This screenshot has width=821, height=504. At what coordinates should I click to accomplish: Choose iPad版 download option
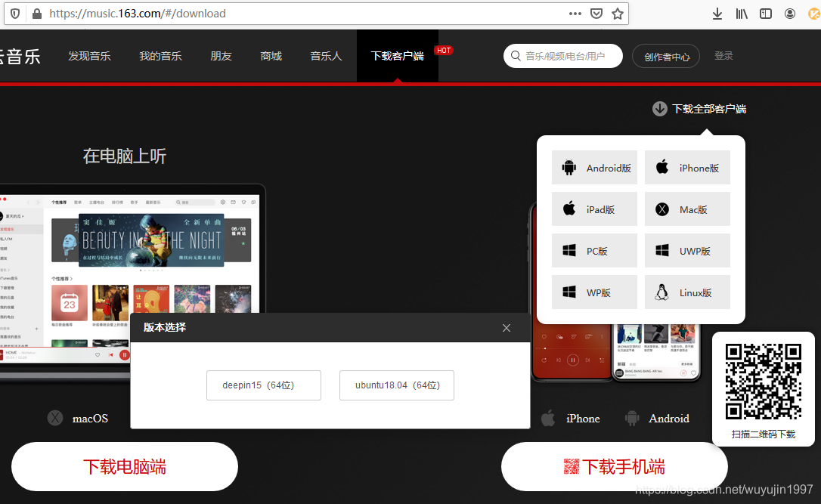594,209
